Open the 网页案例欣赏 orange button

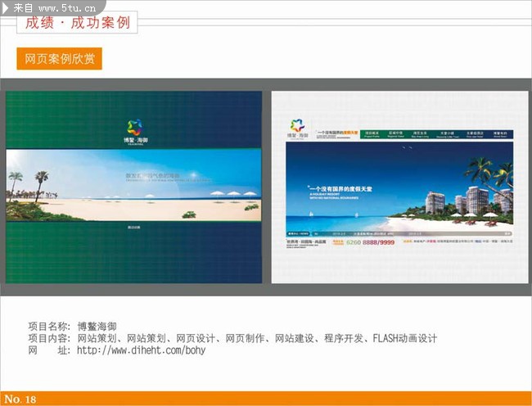tap(59, 59)
